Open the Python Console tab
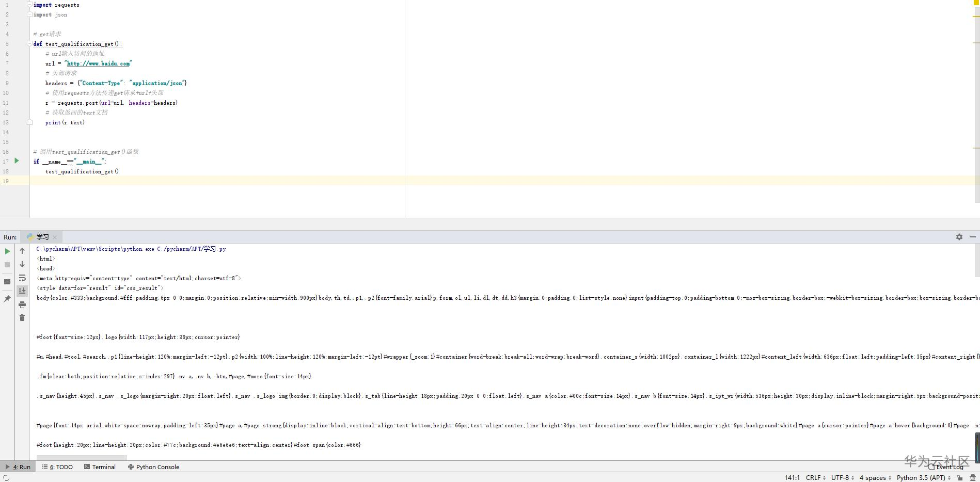The height and width of the screenshot is (482, 980). (x=153, y=467)
